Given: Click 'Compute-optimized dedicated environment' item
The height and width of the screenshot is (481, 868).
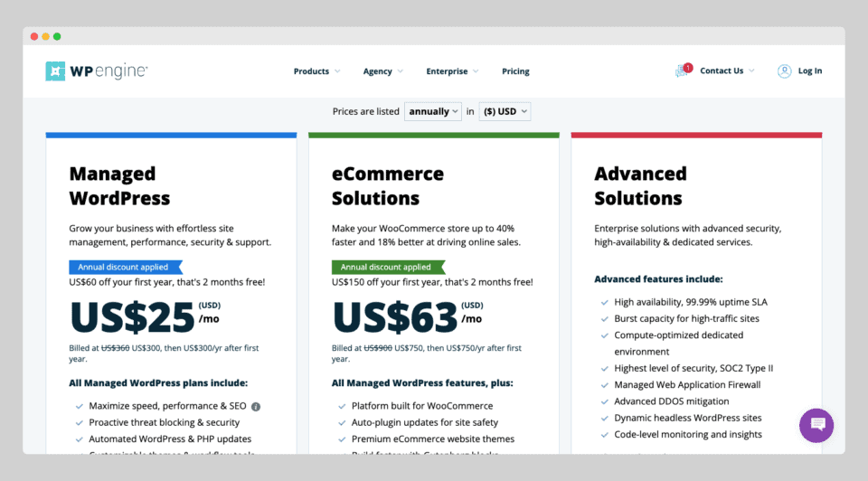Looking at the screenshot, I should (679, 344).
